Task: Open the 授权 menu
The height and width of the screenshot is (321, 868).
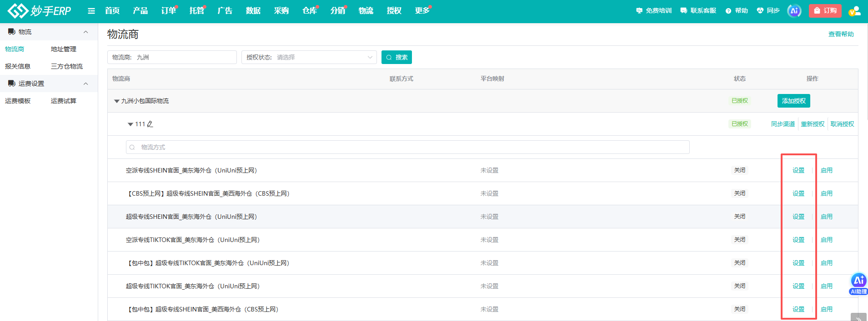Action: tap(394, 10)
